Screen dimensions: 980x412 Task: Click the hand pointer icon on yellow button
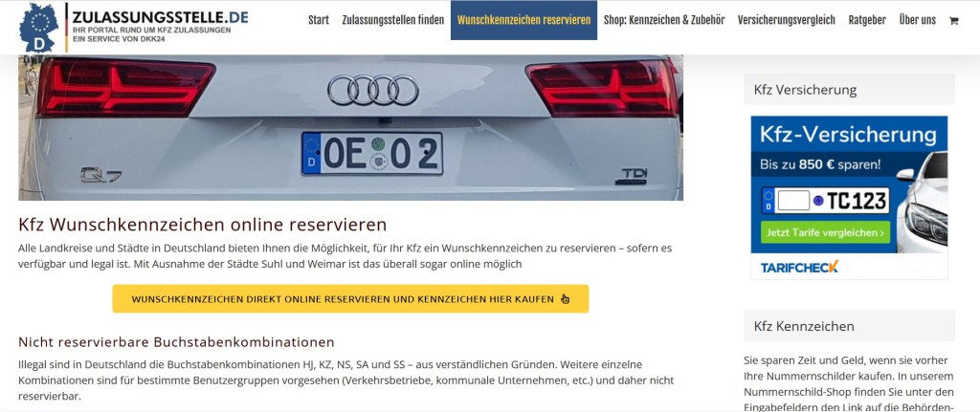tap(565, 299)
